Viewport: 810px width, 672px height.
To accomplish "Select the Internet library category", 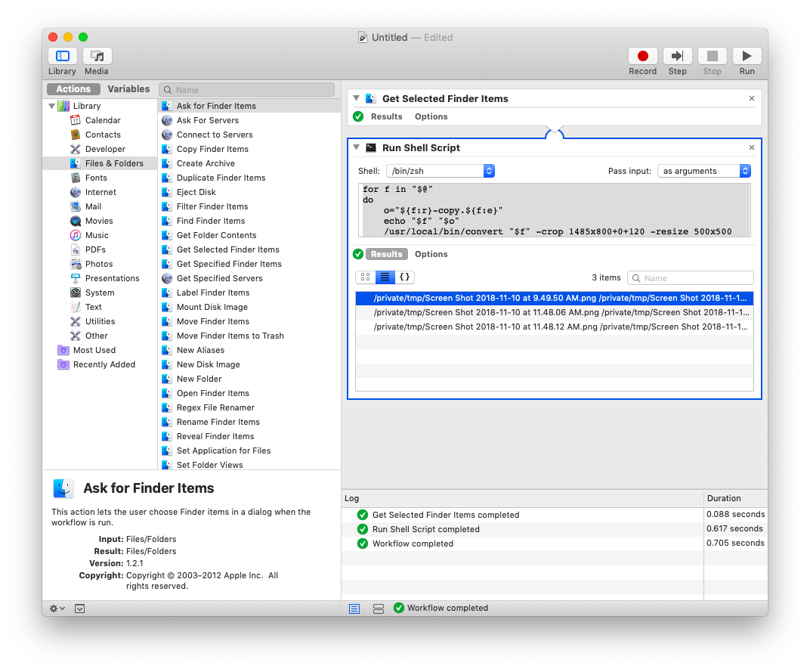I will pyautogui.click(x=100, y=192).
